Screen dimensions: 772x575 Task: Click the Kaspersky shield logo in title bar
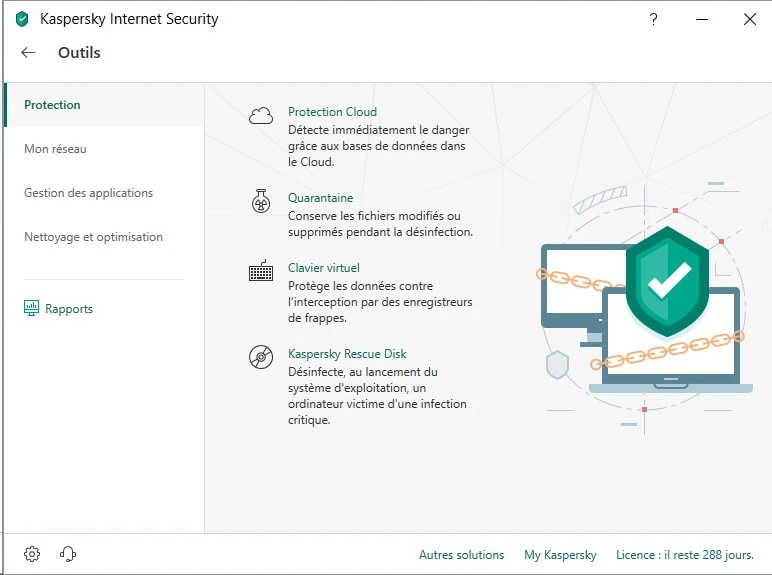[22, 19]
